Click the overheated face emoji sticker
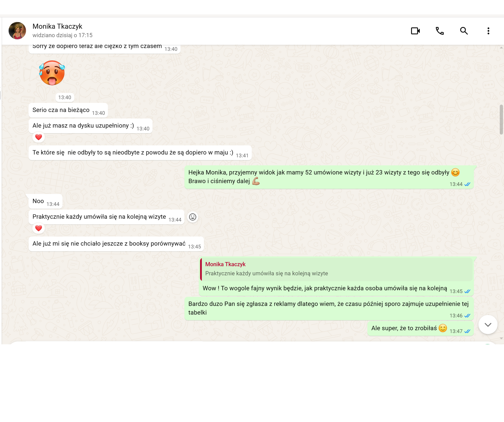 pyautogui.click(x=52, y=73)
